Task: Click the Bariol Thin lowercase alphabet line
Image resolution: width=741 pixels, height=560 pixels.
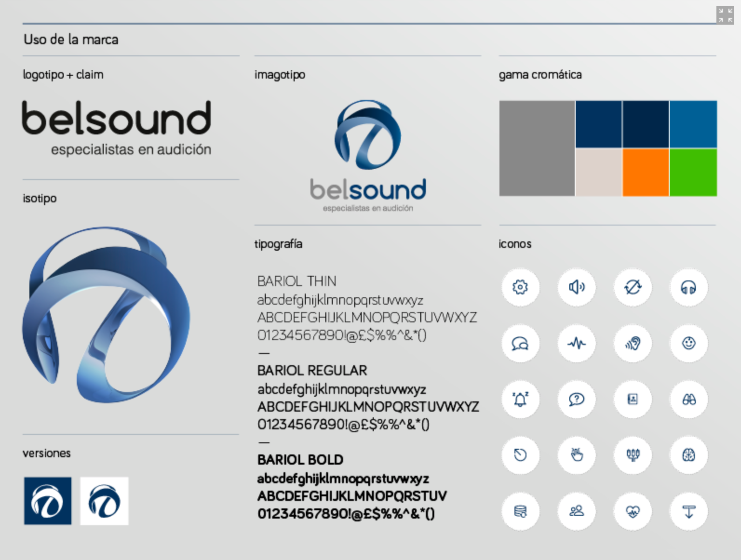Action: [x=340, y=300]
